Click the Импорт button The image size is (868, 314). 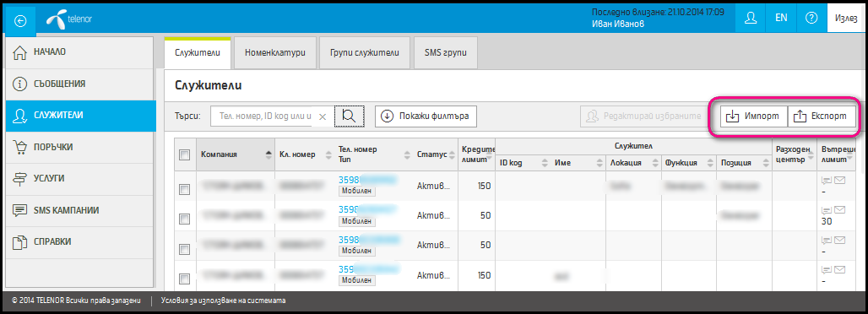click(x=753, y=116)
